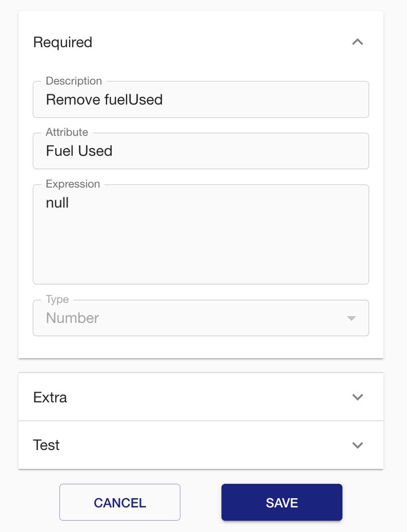407x532 pixels.
Task: Click the disabled Number type selector
Action: 200,318
